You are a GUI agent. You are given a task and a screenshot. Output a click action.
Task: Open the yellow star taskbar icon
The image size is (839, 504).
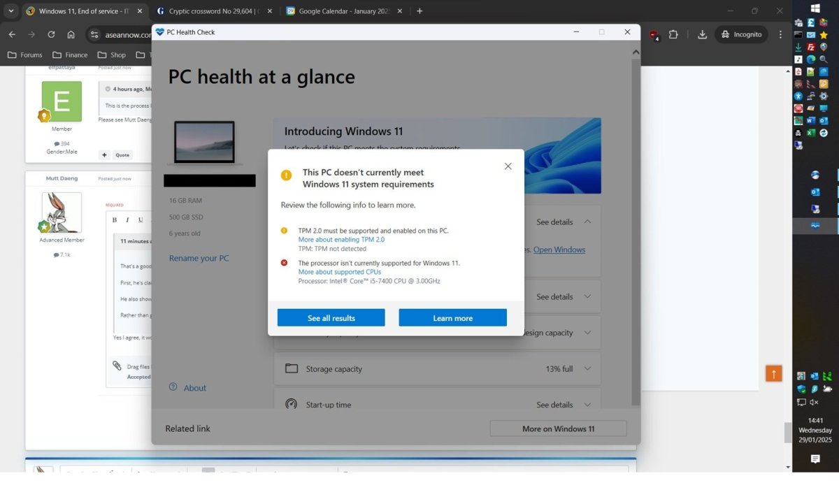coord(824,35)
